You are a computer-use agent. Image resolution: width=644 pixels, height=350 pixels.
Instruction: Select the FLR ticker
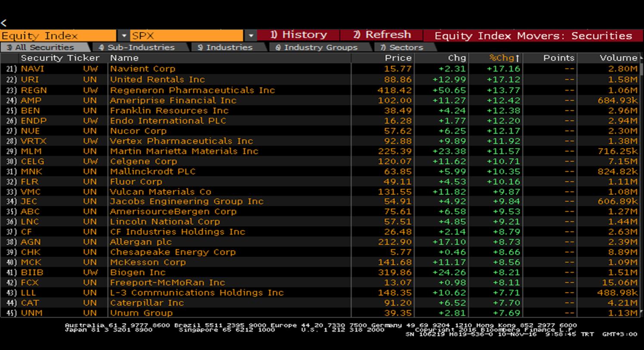(x=30, y=181)
